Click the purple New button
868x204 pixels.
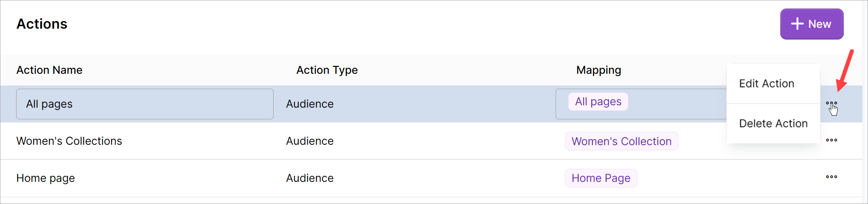point(811,24)
